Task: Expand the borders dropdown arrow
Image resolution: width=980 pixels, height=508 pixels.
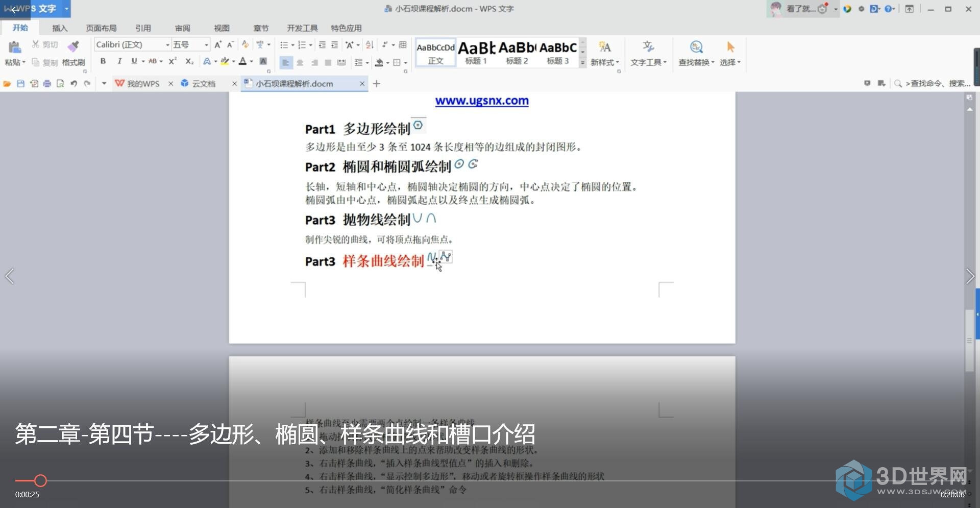Action: (405, 63)
